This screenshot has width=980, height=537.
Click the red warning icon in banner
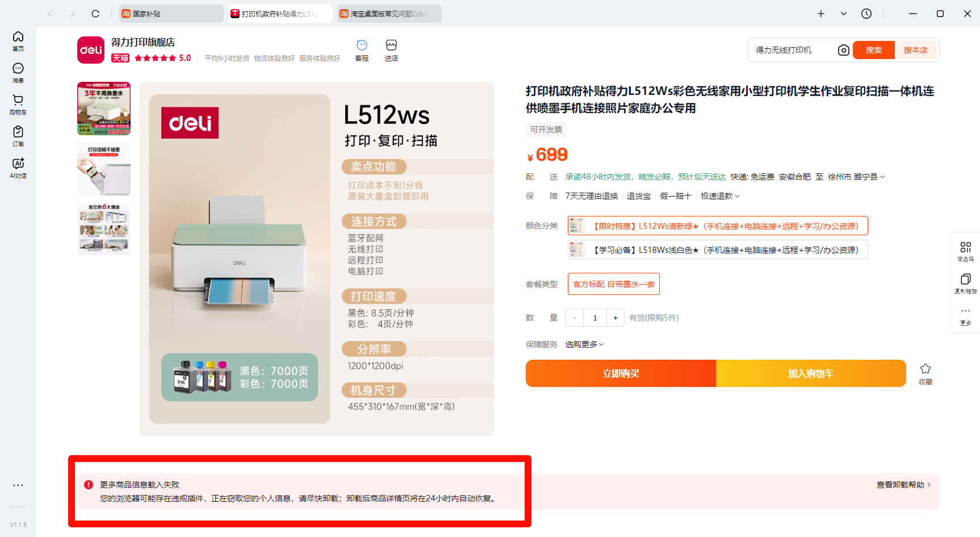[89, 485]
